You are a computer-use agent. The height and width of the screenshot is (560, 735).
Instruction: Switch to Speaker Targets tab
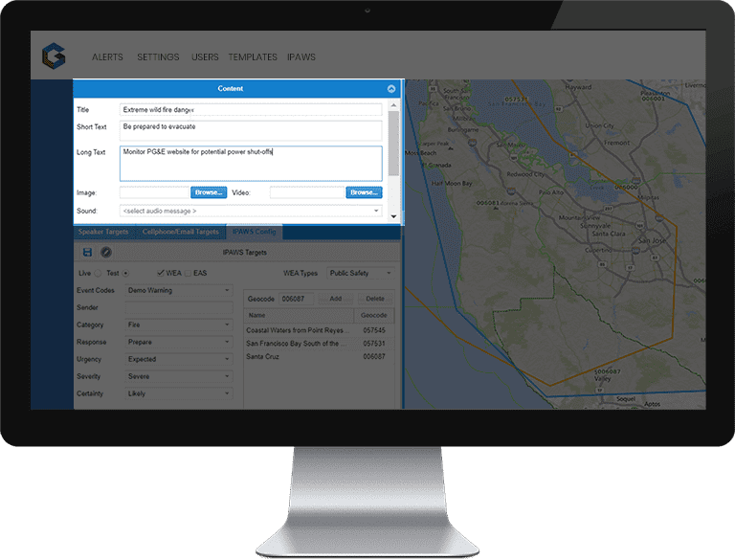(103, 232)
